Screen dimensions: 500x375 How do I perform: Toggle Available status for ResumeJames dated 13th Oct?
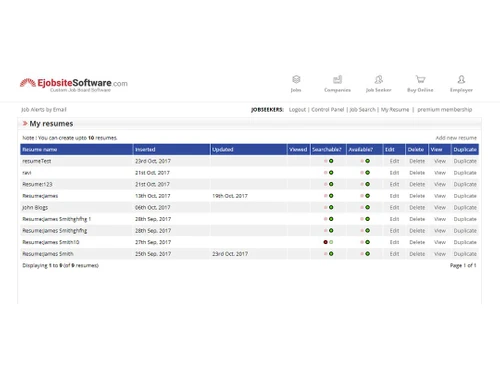pyautogui.click(x=365, y=196)
